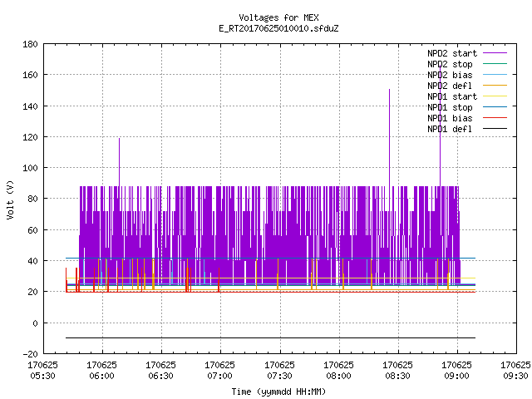Click the y-axis tick label 180
The height and width of the screenshot is (399, 532).
[x=30, y=44]
